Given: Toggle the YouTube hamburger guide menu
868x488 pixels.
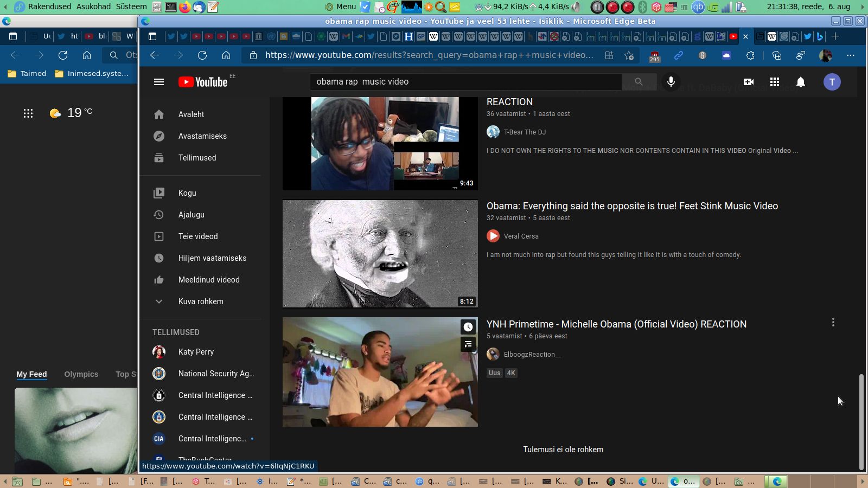Looking at the screenshot, I should coord(159,82).
